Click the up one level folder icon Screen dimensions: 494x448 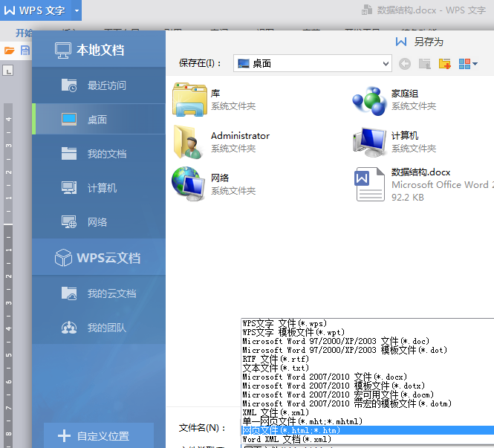pos(424,64)
